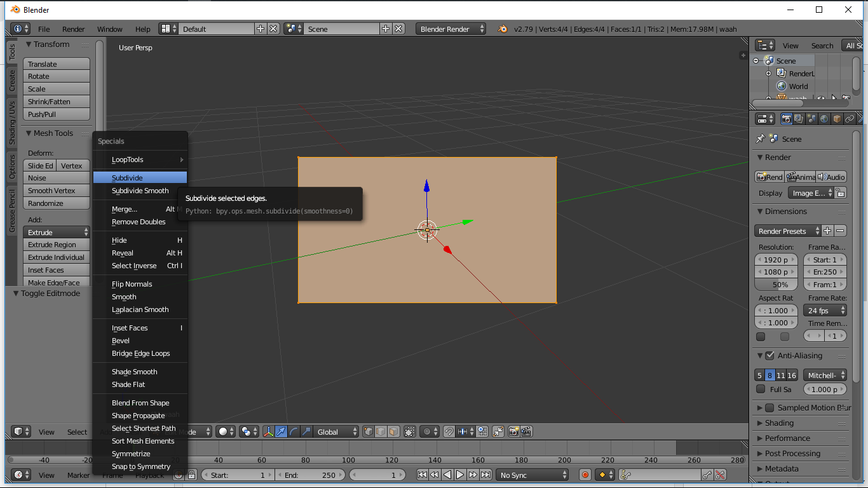Click the 1920 p resolution X field
The width and height of the screenshot is (868, 488).
tap(776, 259)
